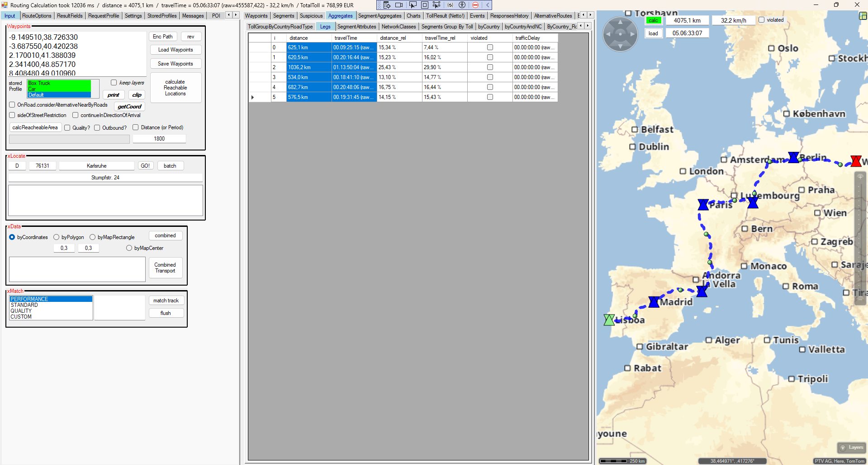Image resolution: width=868 pixels, height=465 pixels.
Task: Select the byPolygon radio button
Action: 57,237
